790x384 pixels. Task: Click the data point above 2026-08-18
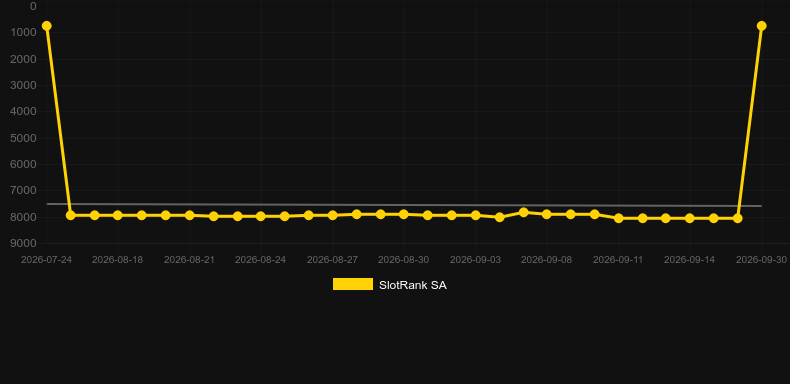[118, 215]
